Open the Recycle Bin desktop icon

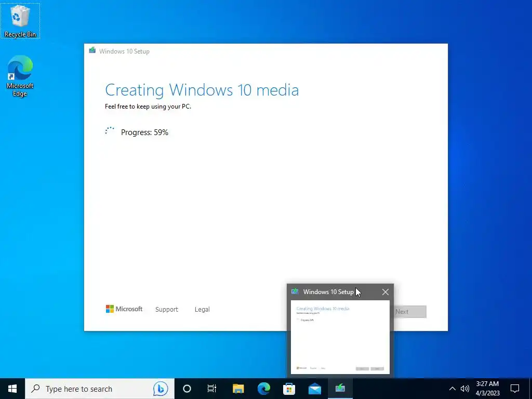click(x=20, y=21)
